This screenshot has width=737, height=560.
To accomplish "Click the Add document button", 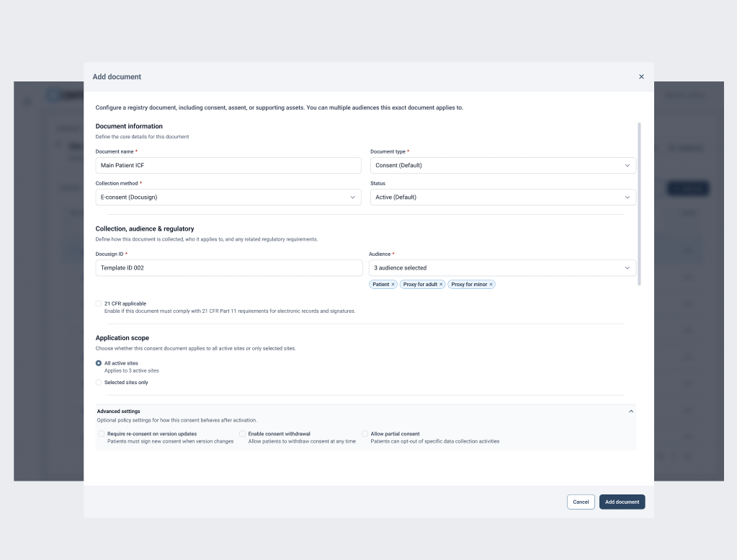I will [622, 502].
